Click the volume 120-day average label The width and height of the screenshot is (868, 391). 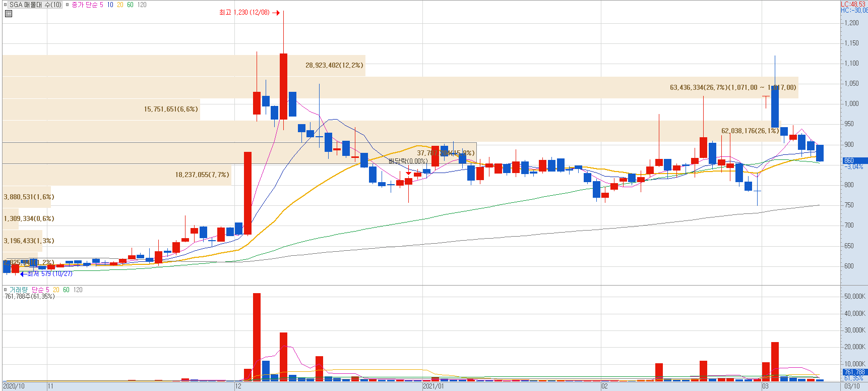tap(78, 290)
